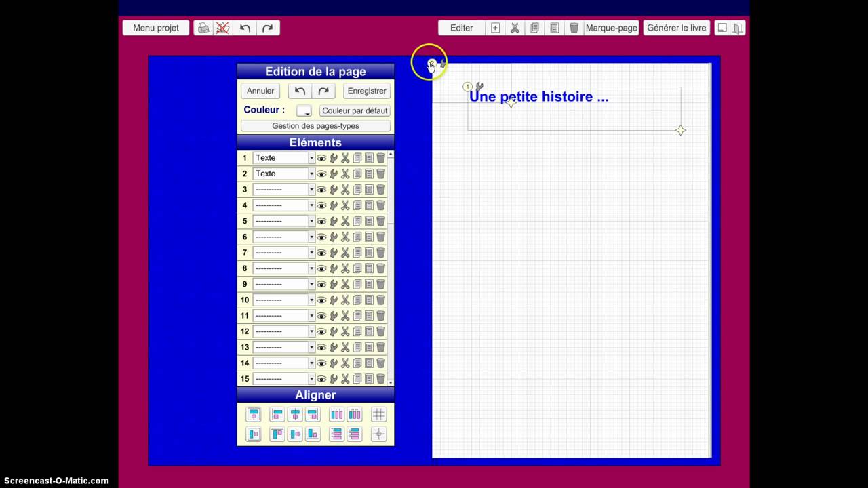Click Couleur par défaut button
The image size is (868, 488).
355,110
